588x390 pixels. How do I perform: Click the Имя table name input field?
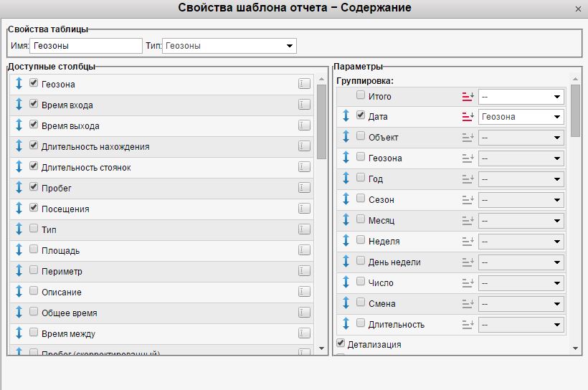[x=86, y=46]
